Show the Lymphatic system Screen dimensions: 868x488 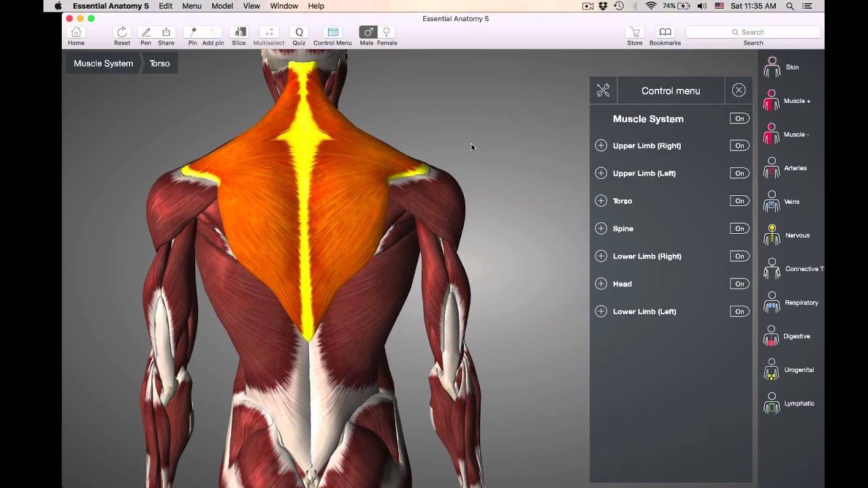789,403
